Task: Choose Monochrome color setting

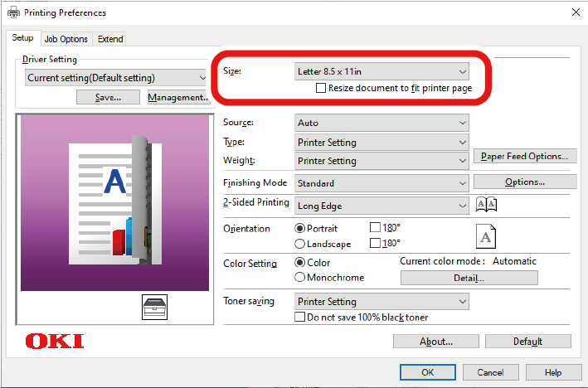Action: pyautogui.click(x=300, y=278)
